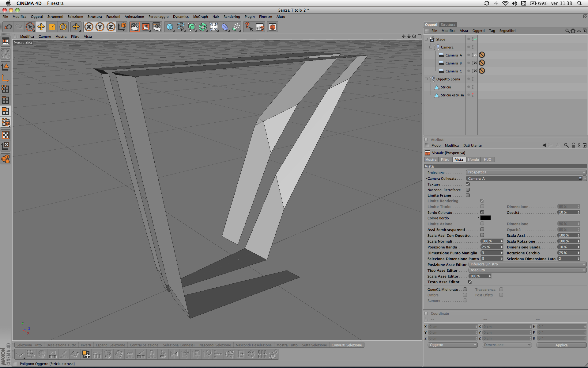The image size is (588, 368).
Task: Toggle the X axis lock icon
Action: pos(89,27)
